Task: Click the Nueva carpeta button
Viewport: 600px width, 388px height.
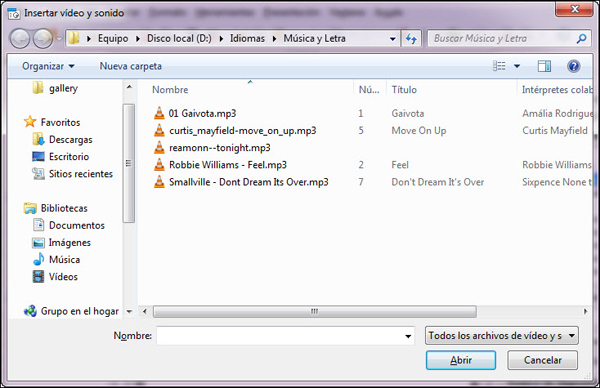Action: coord(130,66)
